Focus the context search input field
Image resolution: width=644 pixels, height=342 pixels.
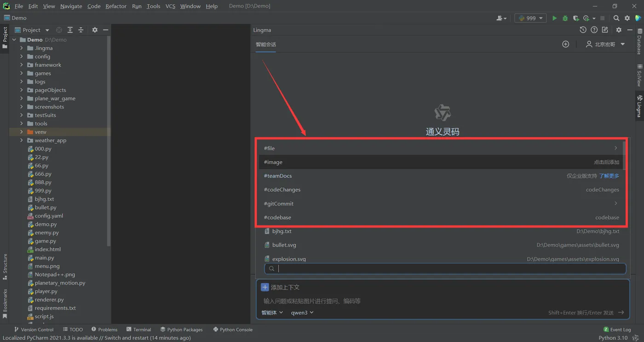click(x=445, y=268)
